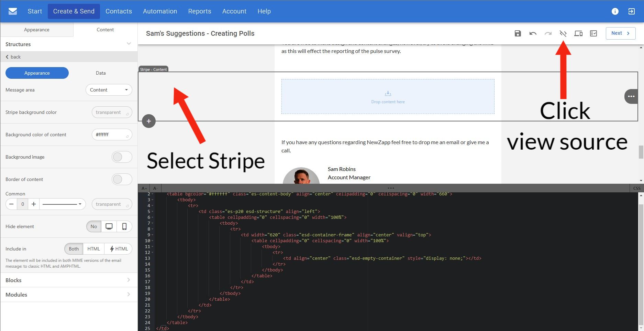
Task: Click the Undo arrow icon
Action: click(x=533, y=33)
